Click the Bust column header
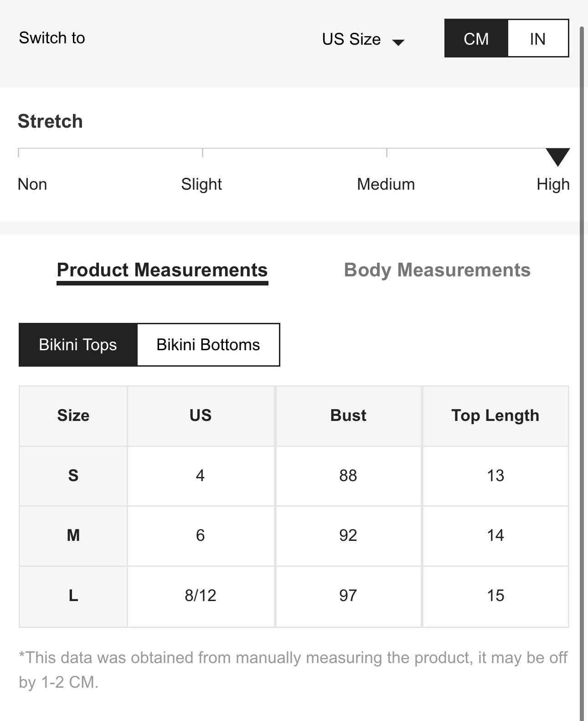588x721 pixels. pyautogui.click(x=348, y=415)
